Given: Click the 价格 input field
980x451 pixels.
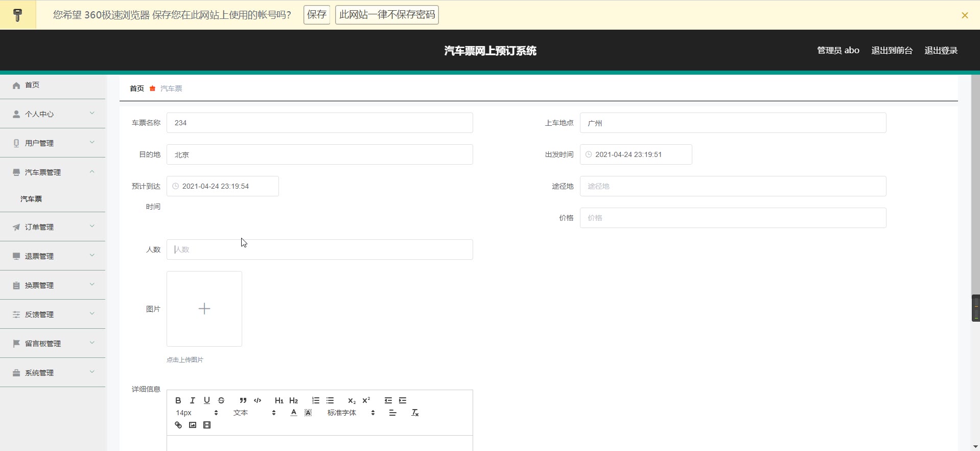Looking at the screenshot, I should [x=733, y=218].
